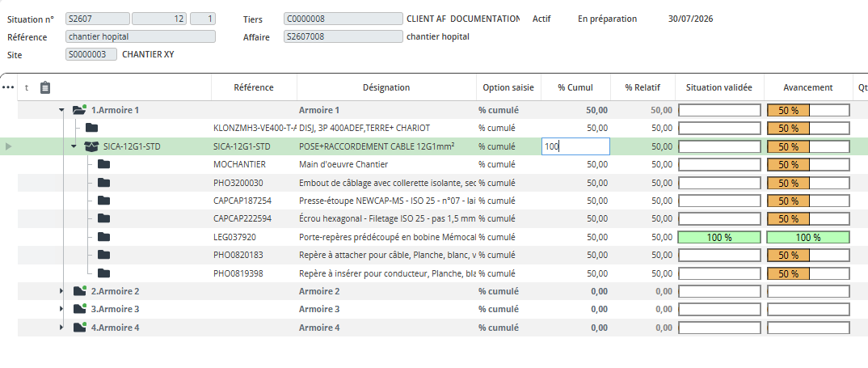The height and width of the screenshot is (368, 868).
Task: Click reference cell PHO3200030
Action: tap(238, 183)
